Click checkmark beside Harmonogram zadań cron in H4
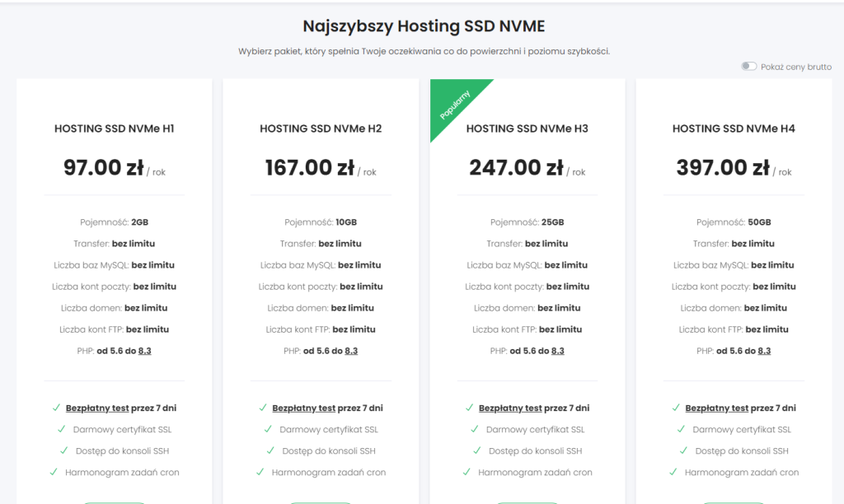 (x=673, y=472)
